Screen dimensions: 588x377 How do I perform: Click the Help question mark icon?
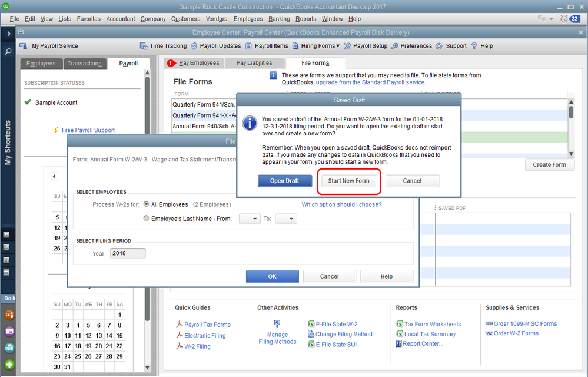[x=474, y=46]
